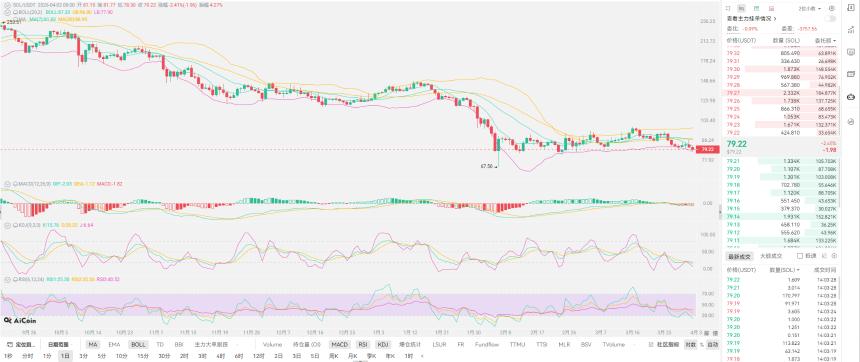This screenshot has width=860, height=362.
Task: Toggle the Volume sub-indicator
Action: (x=272, y=344)
